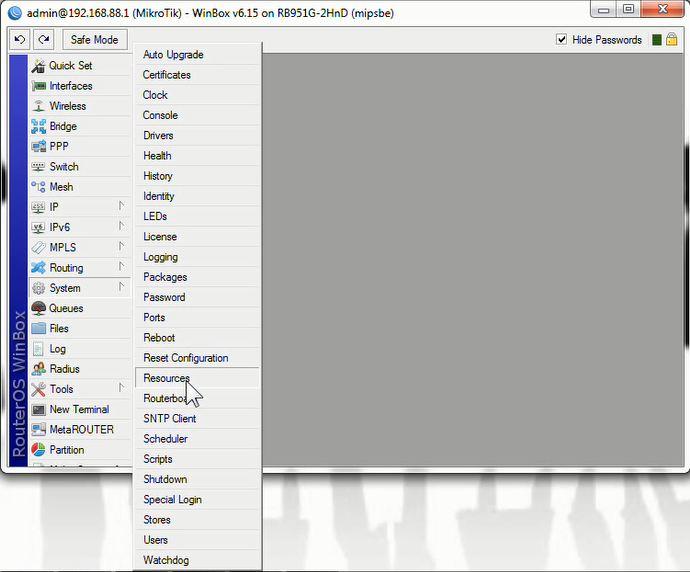Click the Interfaces icon in sidebar
Viewport: 690px width, 572px height.
[38, 86]
